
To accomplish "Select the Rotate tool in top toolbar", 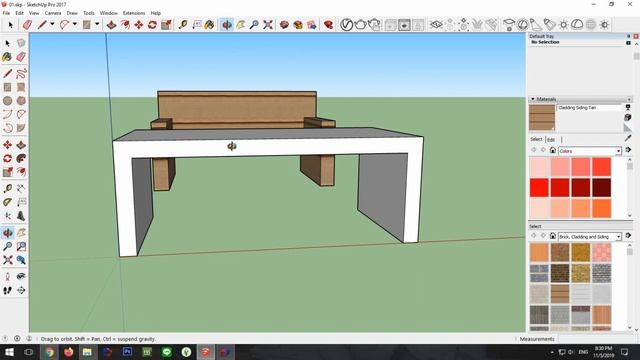I will pos(152,25).
